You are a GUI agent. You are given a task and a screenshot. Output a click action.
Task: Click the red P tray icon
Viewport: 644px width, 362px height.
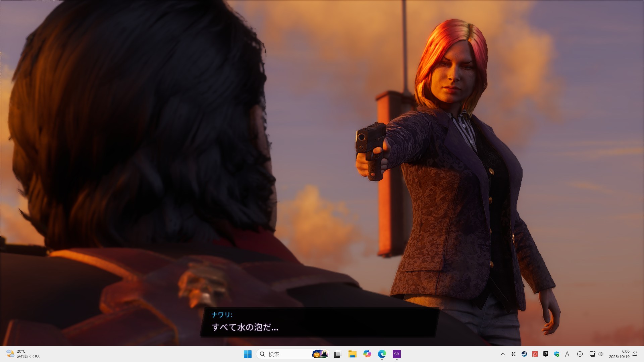coord(535,354)
